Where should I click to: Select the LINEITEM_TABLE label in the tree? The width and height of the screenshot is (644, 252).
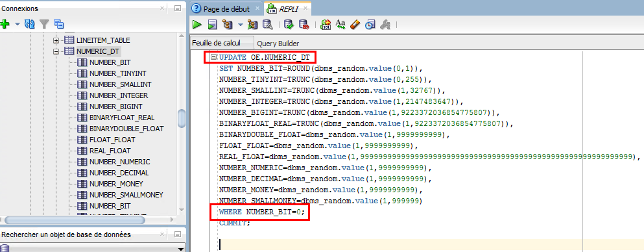point(103,40)
